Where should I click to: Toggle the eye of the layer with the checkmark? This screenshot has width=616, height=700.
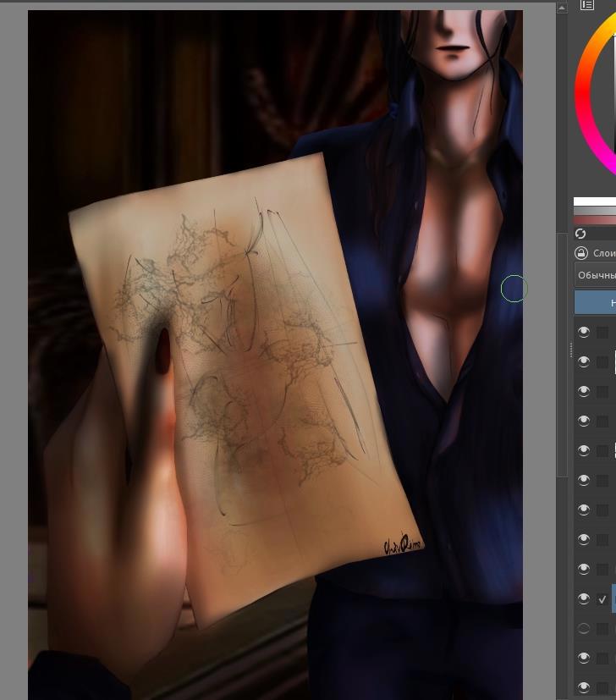[x=583, y=598]
